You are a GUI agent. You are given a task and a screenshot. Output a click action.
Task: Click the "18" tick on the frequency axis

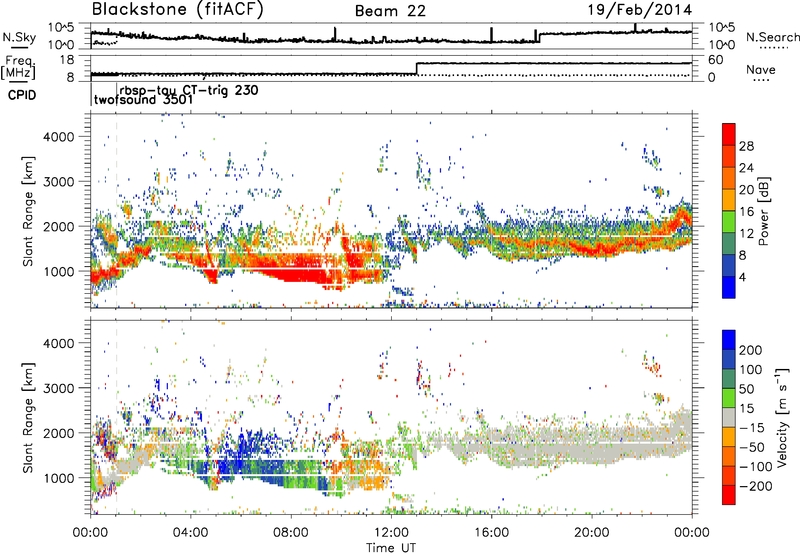click(x=67, y=60)
